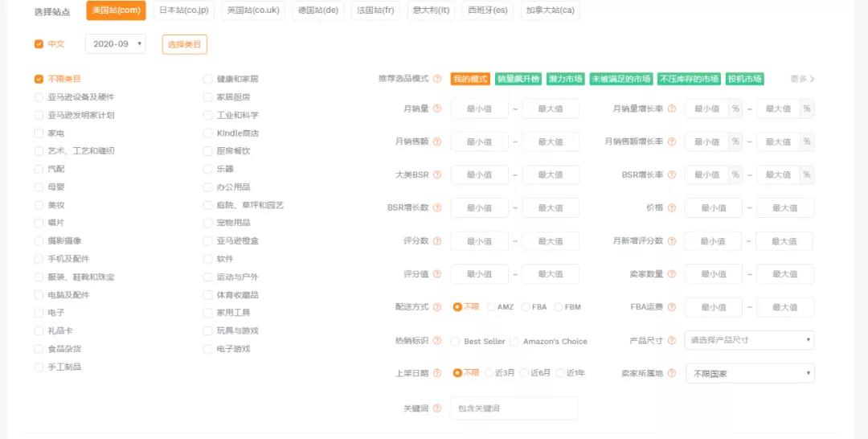Viewport: 868px width, 439px height.
Task: Click 月销量 minimum value field
Action: (x=479, y=109)
